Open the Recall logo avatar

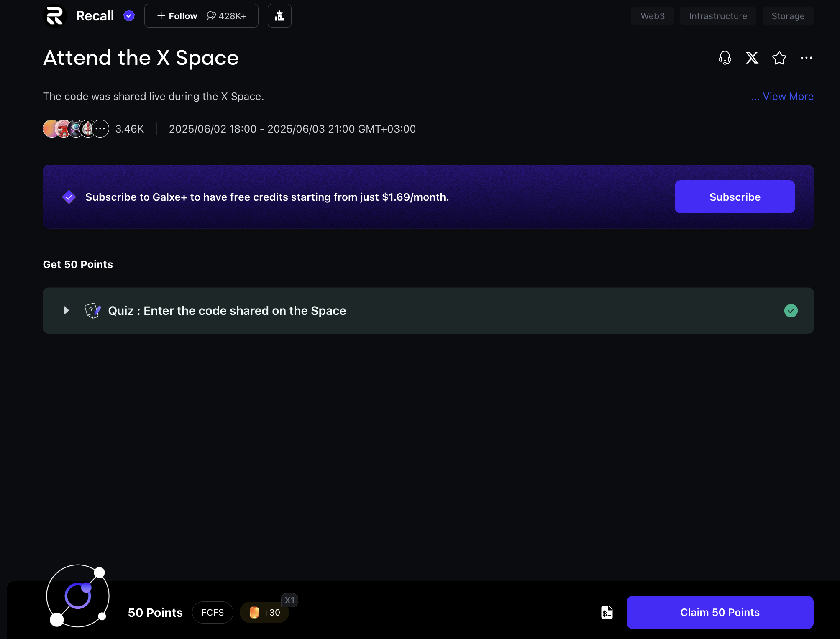pos(55,15)
